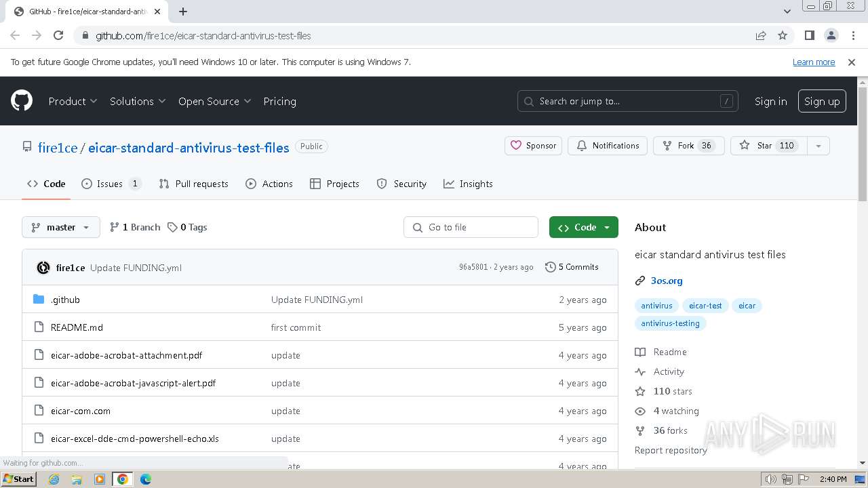Click Report repository link

click(x=671, y=450)
